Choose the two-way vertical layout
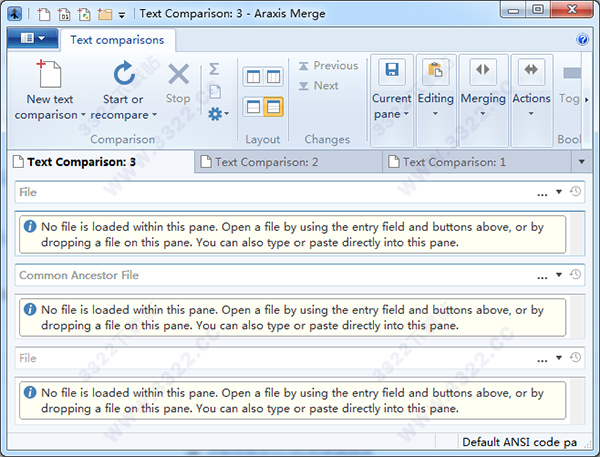Screen dimensions: 600x457 (253, 77)
